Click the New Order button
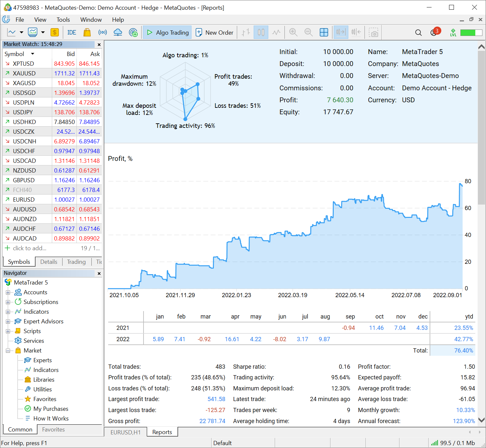The width and height of the screenshot is (486, 448). coord(214,32)
